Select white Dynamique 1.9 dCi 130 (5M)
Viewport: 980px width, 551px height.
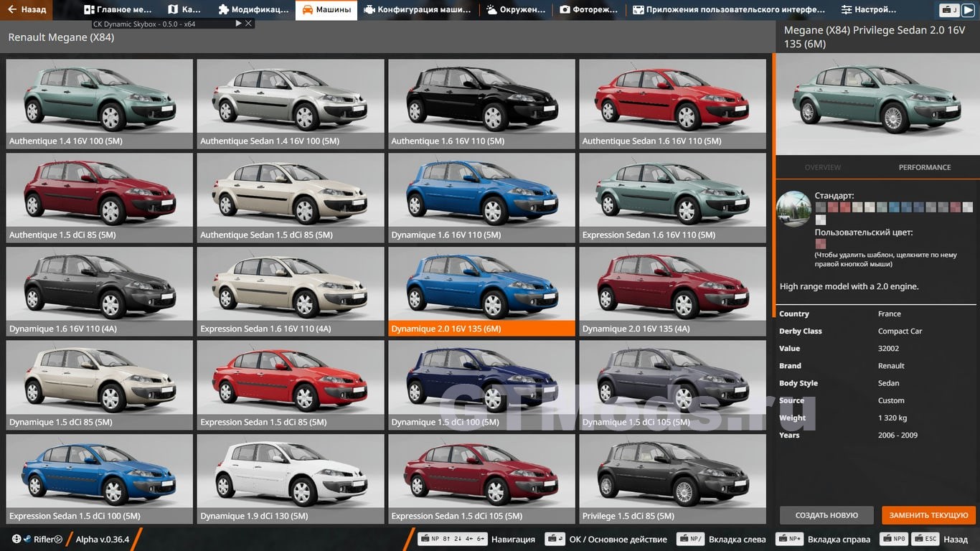(291, 479)
